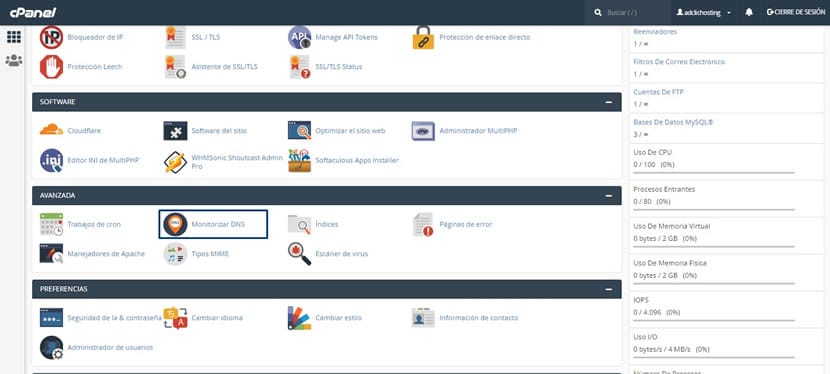The width and height of the screenshot is (830, 374).
Task: Click the CIERRE DE SESIÓN logout button
Action: click(796, 12)
